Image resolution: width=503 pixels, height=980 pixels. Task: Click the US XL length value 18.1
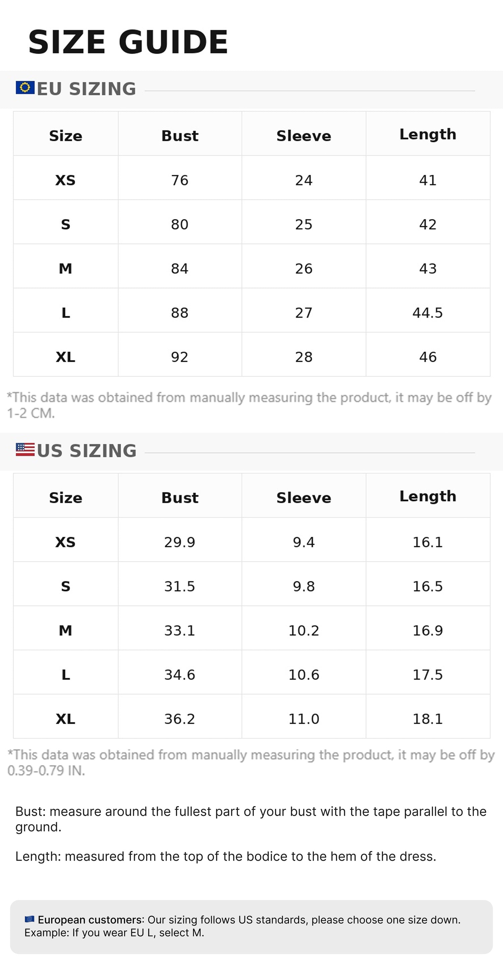(428, 719)
